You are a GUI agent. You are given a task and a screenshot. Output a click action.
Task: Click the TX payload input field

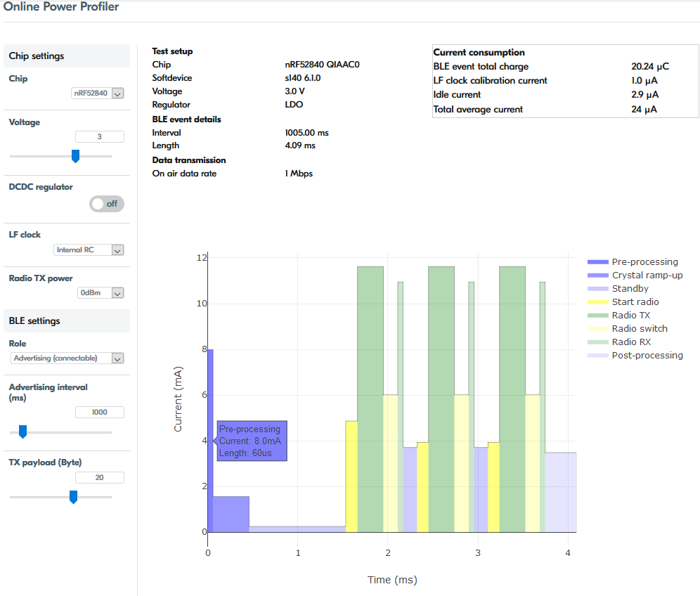pos(99,478)
